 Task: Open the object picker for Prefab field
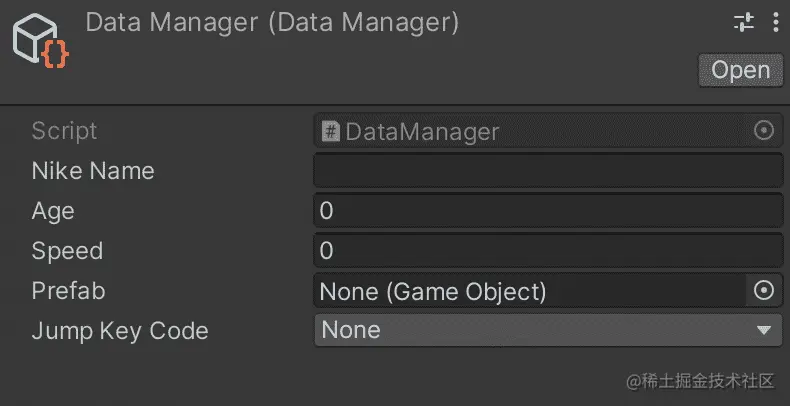coord(764,291)
